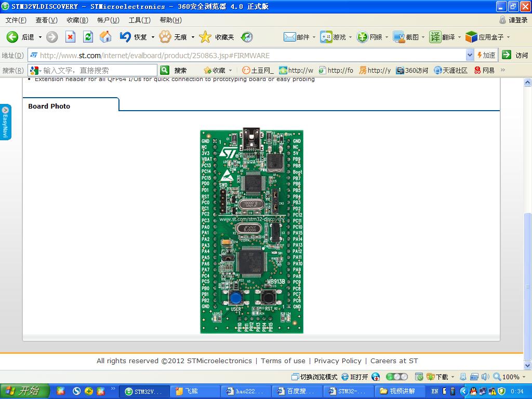Viewport: 532px width, 399px height.
Task: Expand the Back button history dropdown arrow
Action: pos(40,37)
